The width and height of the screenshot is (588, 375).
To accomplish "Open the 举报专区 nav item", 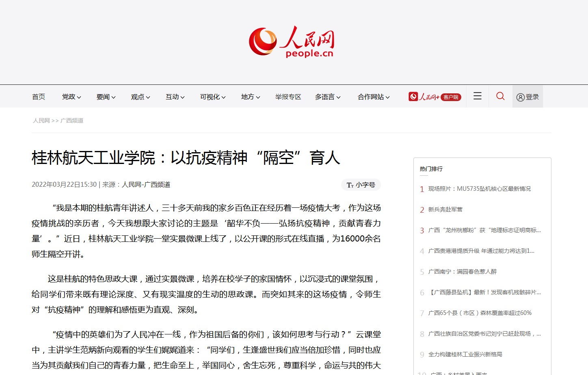I will [x=288, y=97].
